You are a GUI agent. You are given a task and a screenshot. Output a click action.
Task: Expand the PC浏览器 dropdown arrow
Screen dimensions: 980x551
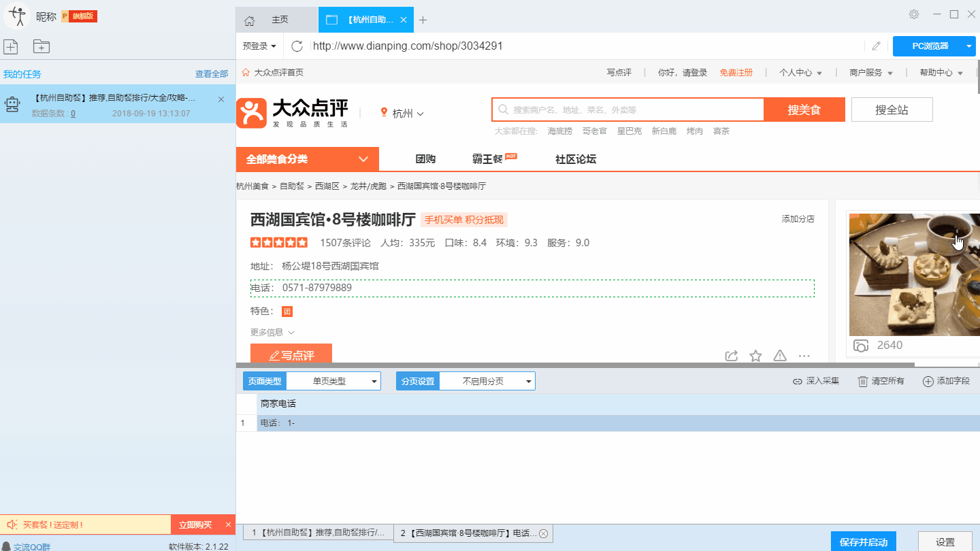coord(970,46)
